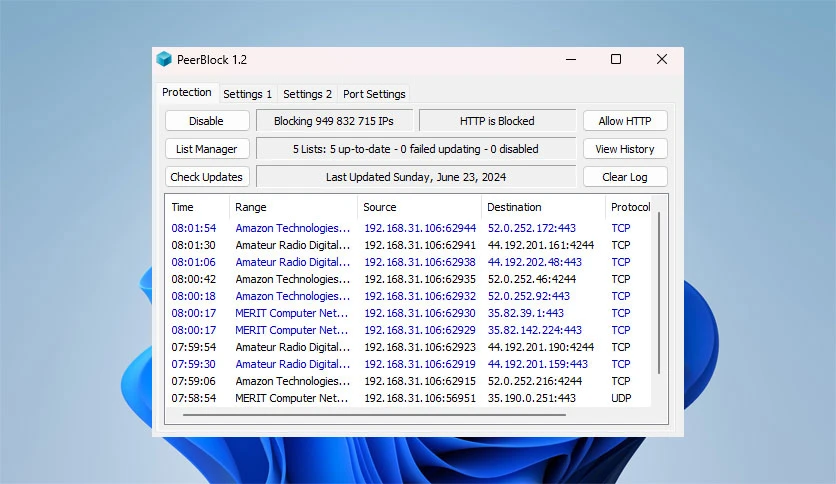Select the log entry at 07:59:54
The width and height of the screenshot is (836, 484).
click(x=408, y=347)
